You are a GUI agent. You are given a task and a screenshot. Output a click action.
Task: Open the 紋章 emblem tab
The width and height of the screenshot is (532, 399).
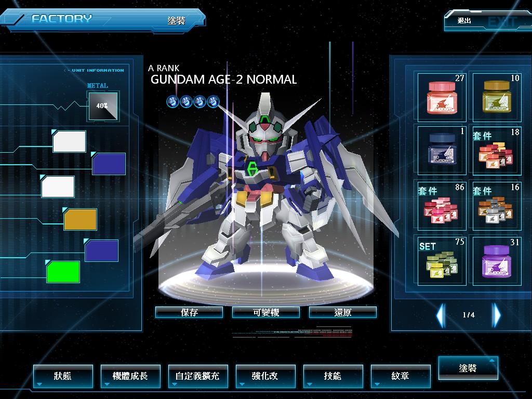[401, 376]
